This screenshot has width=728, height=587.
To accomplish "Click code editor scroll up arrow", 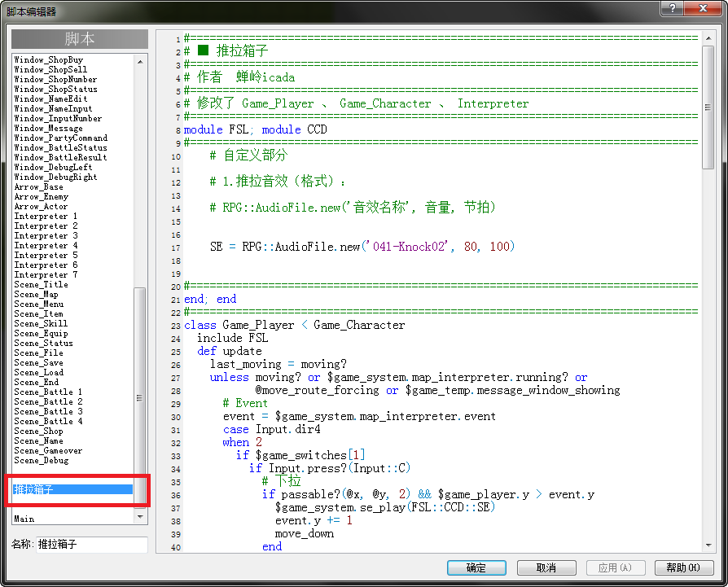I will (x=708, y=38).
